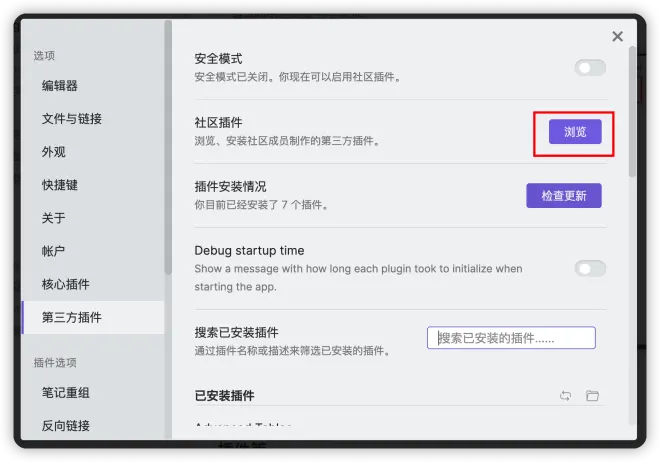The width and height of the screenshot is (660, 462).
Task: Click the main panel scrollbar thumb
Action: (632, 112)
